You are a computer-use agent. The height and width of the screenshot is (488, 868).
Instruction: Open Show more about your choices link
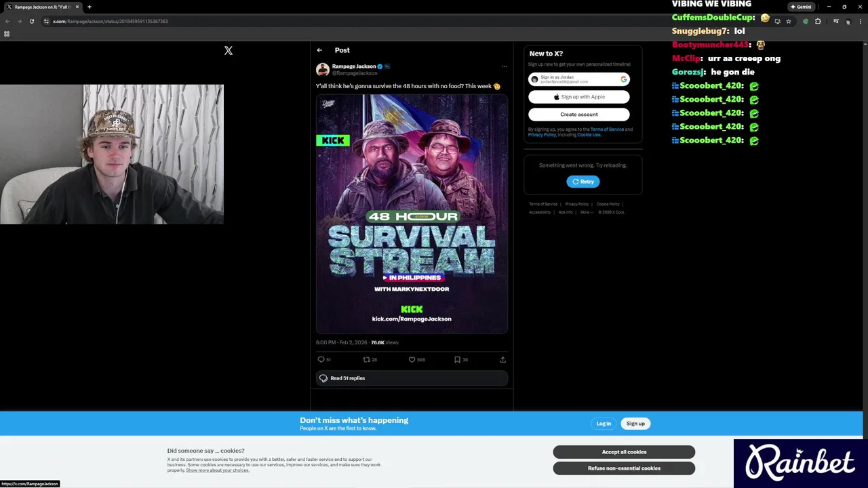click(x=218, y=470)
